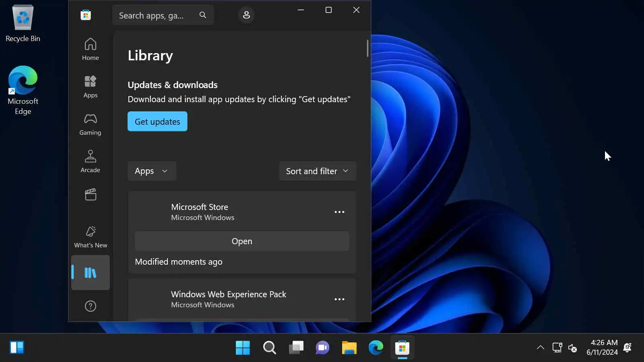Open the Recycle Bin desktop icon
The image size is (644, 362).
tap(23, 23)
